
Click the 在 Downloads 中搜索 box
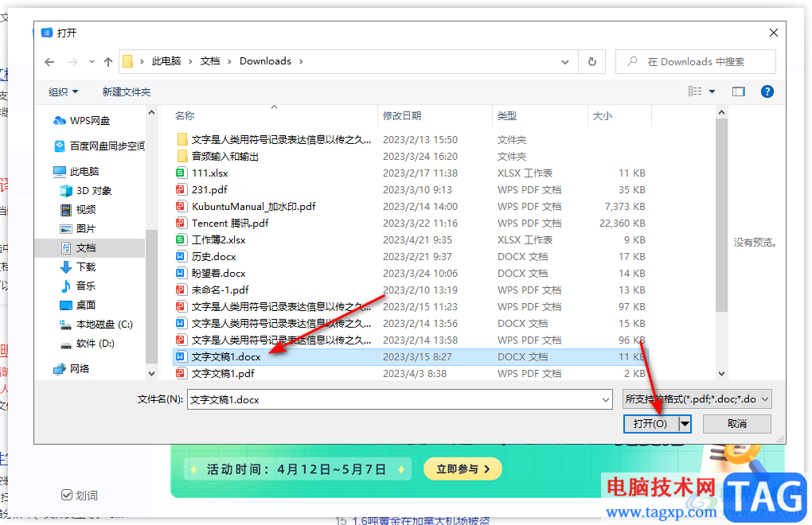[x=696, y=61]
